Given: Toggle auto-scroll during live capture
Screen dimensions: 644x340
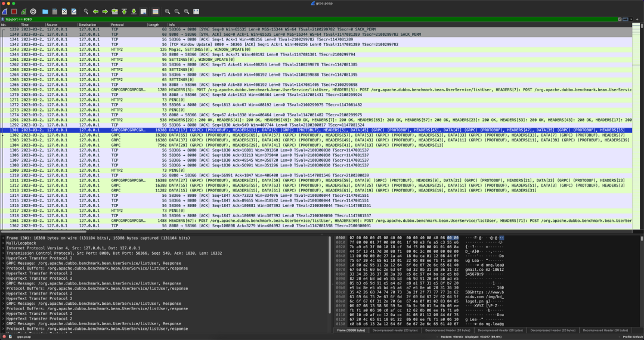Looking at the screenshot, I should point(143,11).
